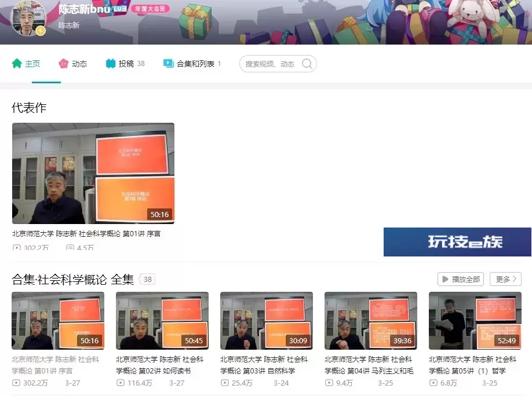Open the title 第02讲 如何读书
The width and height of the screenshot is (532, 396).
click(160, 365)
